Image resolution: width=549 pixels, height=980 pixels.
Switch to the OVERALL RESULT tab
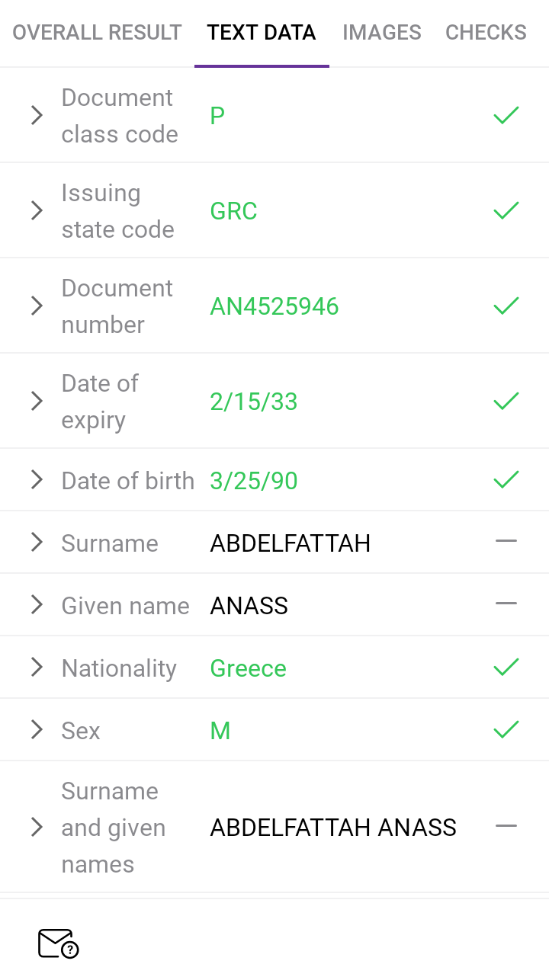pyautogui.click(x=97, y=33)
